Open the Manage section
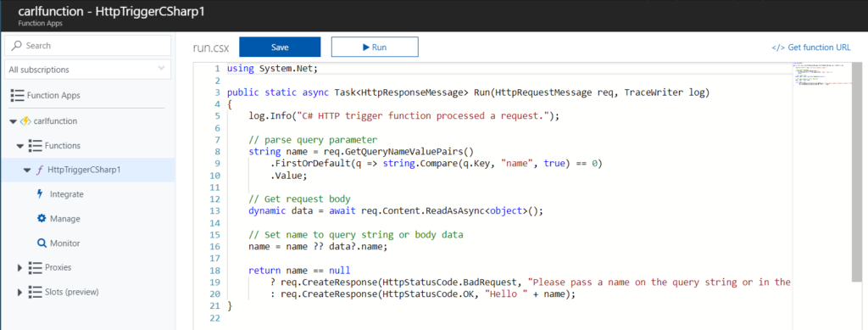The width and height of the screenshot is (868, 330). [x=64, y=219]
